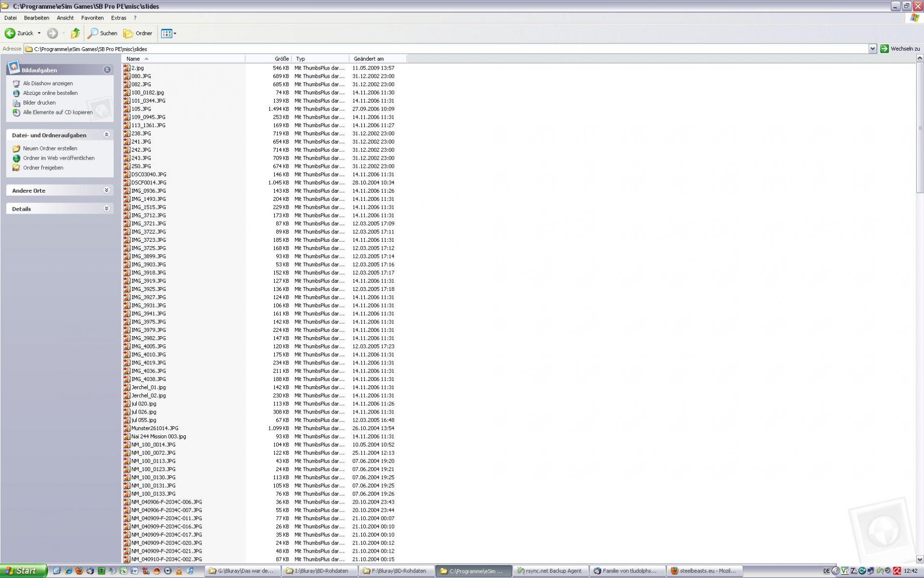Sort by the Typ column header
This screenshot has height=578, width=924.
point(320,58)
